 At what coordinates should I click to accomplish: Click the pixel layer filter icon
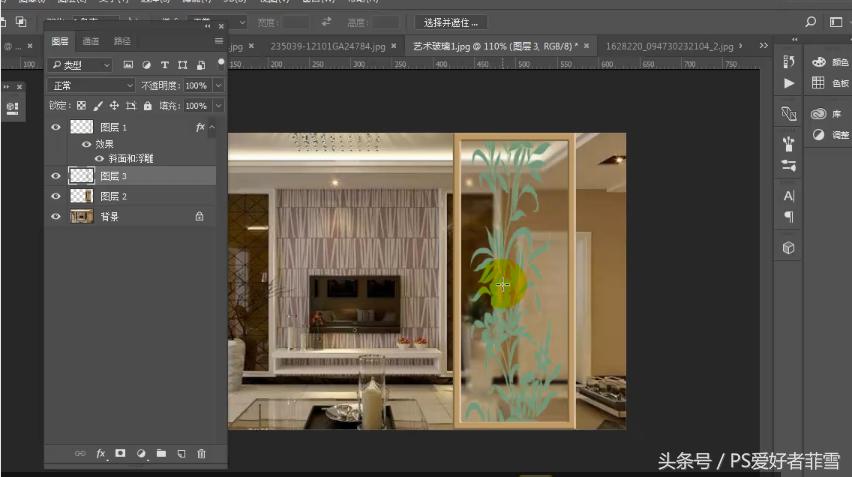click(x=128, y=65)
